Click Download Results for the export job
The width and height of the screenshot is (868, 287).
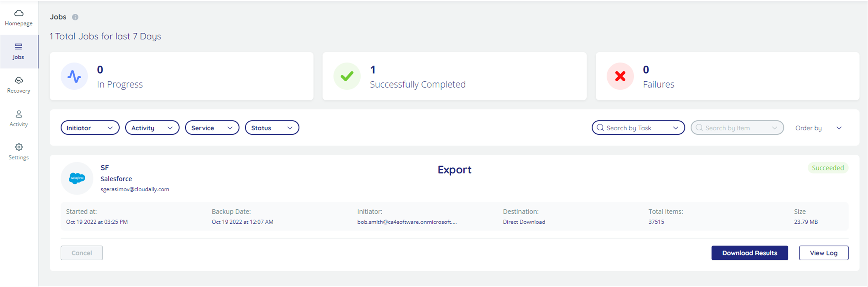(750, 253)
